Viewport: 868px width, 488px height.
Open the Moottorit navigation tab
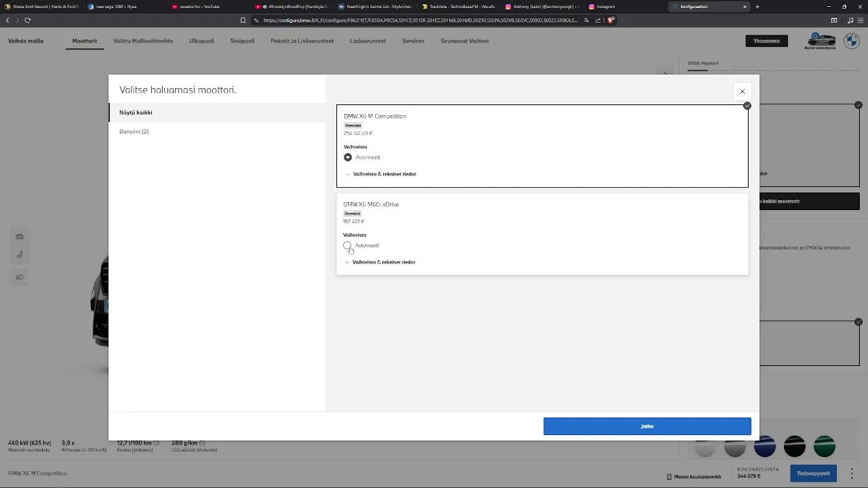point(85,41)
